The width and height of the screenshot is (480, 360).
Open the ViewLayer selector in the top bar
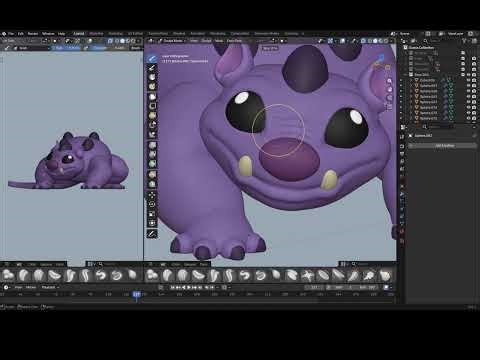tap(456, 34)
